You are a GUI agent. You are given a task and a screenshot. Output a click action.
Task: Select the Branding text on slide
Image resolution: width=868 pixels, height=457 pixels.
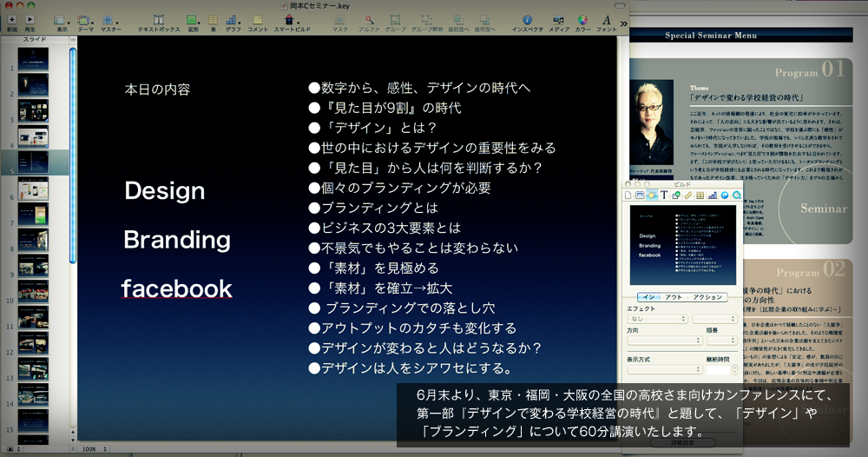point(177,239)
